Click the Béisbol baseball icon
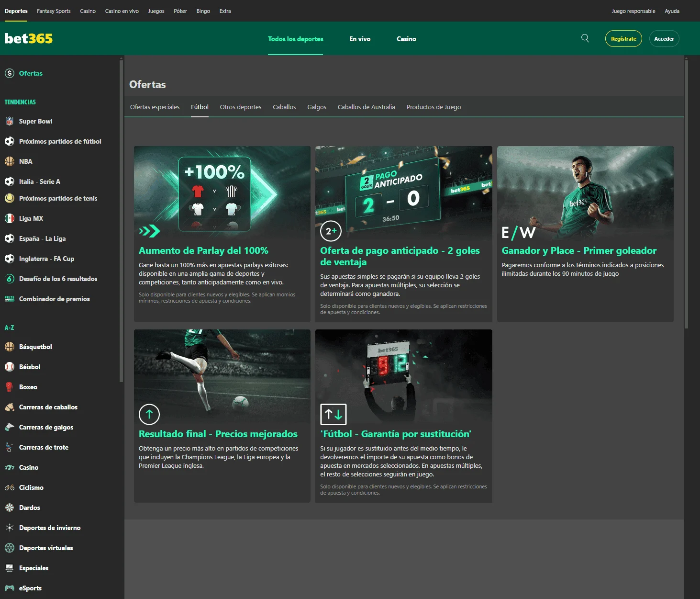 click(x=10, y=367)
